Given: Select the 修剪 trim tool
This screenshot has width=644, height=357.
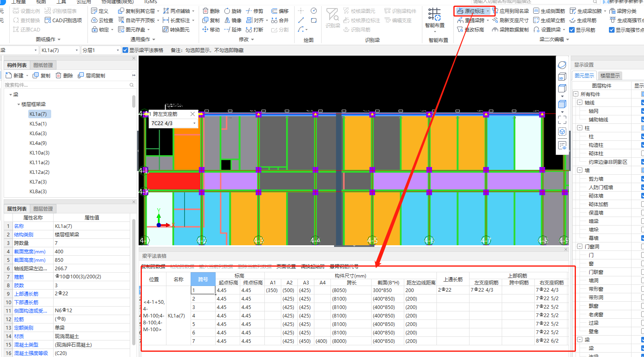Looking at the screenshot, I should [254, 11].
